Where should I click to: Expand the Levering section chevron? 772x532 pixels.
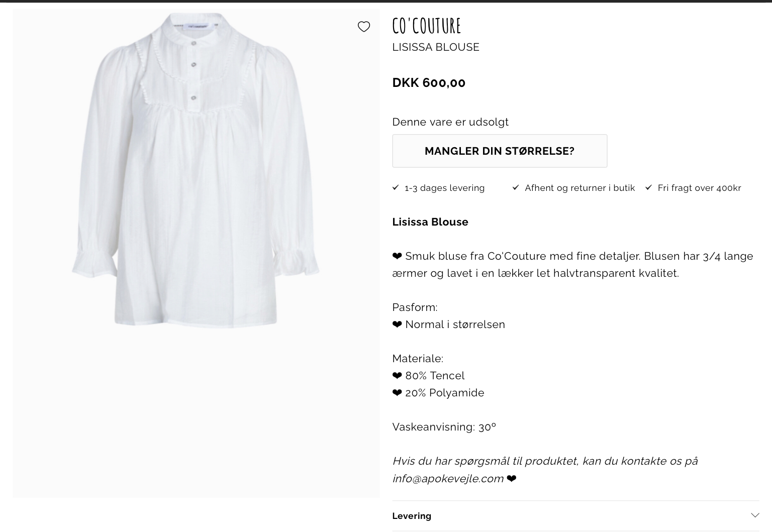[754, 515]
